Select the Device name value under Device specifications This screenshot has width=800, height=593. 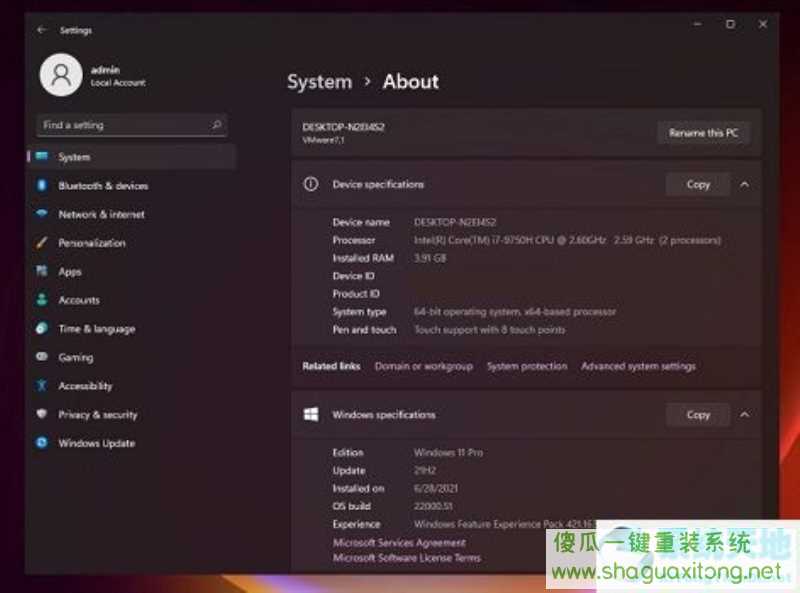pyautogui.click(x=455, y=222)
